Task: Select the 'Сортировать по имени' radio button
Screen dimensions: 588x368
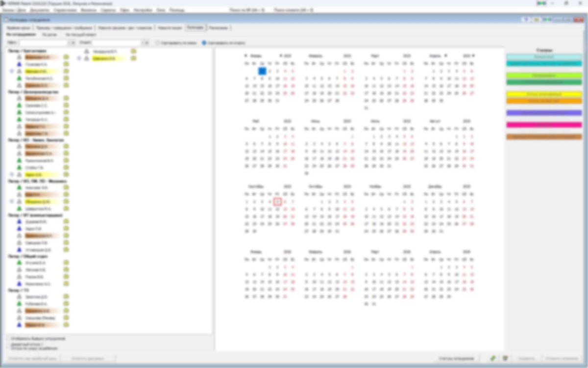Action: [x=158, y=43]
